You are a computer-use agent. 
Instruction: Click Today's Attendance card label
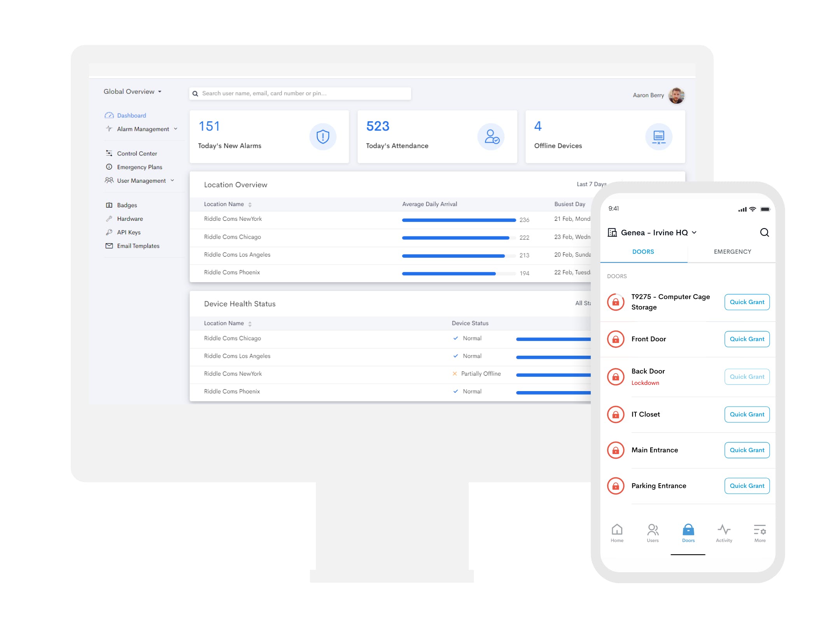tap(397, 146)
